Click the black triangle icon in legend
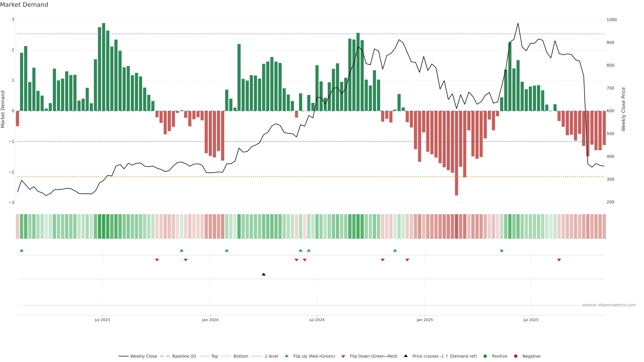 click(x=406, y=356)
